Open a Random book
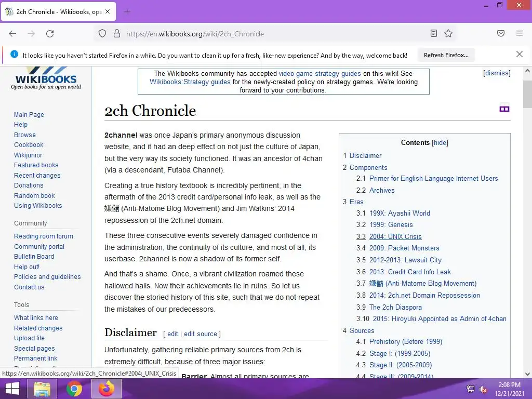This screenshot has height=399, width=532. point(34,195)
